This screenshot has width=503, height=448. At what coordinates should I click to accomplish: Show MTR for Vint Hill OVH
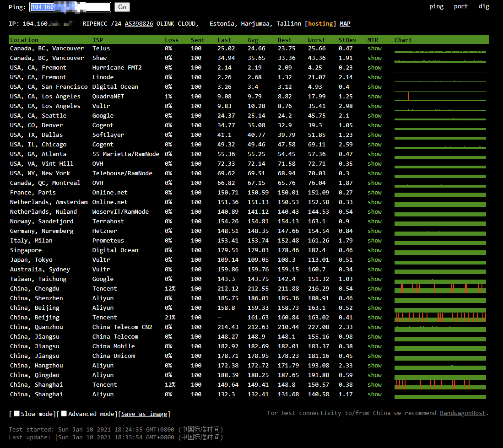374,164
